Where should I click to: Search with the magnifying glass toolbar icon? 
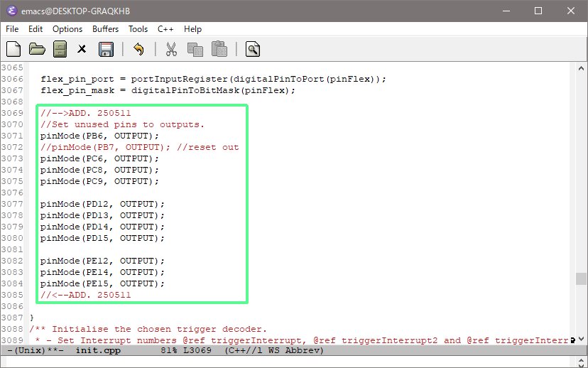(x=253, y=49)
